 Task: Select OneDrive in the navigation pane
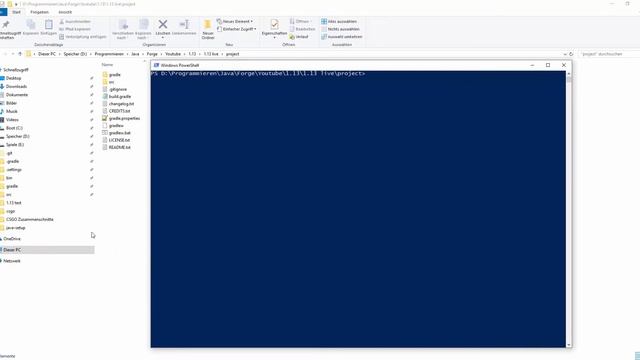pos(12,239)
